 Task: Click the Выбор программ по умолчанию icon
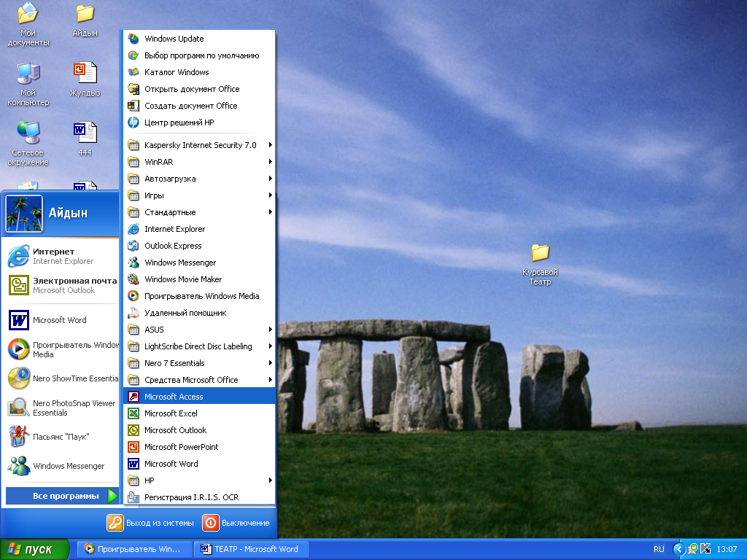click(x=133, y=55)
